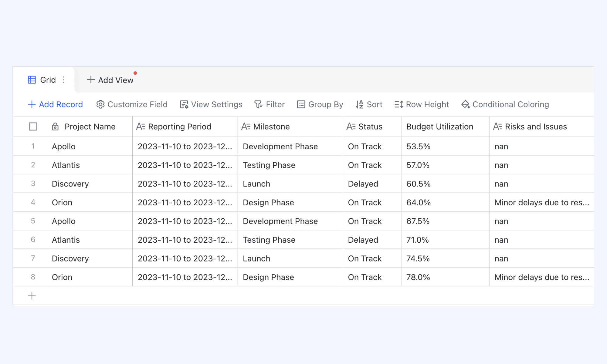Open the Grid tab three-dot menu
The image size is (607, 364).
click(63, 80)
